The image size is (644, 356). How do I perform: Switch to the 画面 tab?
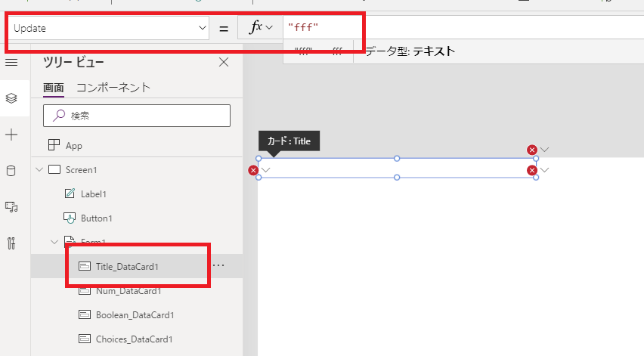point(54,88)
